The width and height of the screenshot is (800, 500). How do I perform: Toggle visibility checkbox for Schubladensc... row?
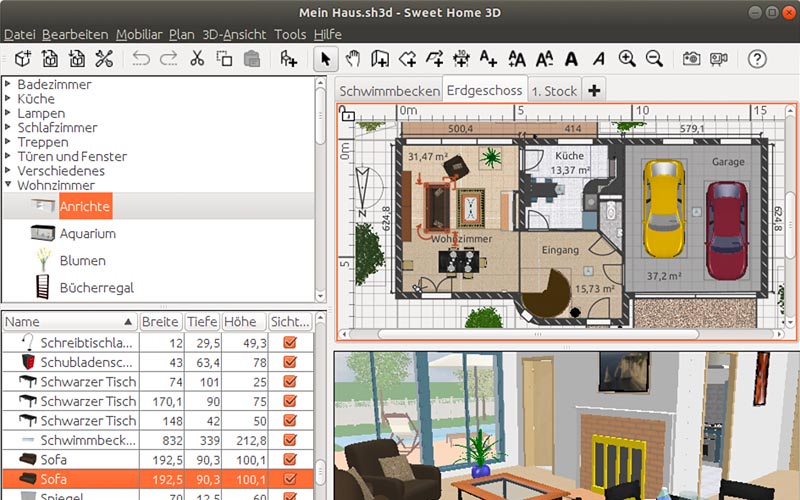tap(290, 362)
